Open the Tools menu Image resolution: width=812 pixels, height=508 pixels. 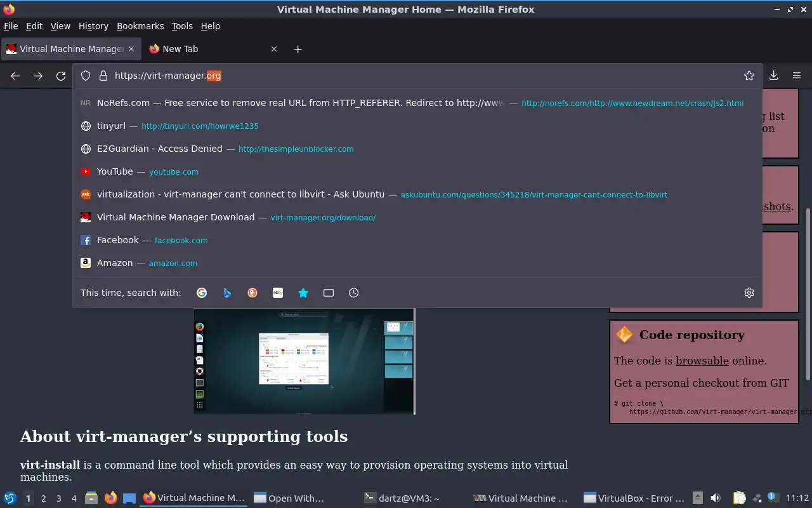click(x=182, y=26)
